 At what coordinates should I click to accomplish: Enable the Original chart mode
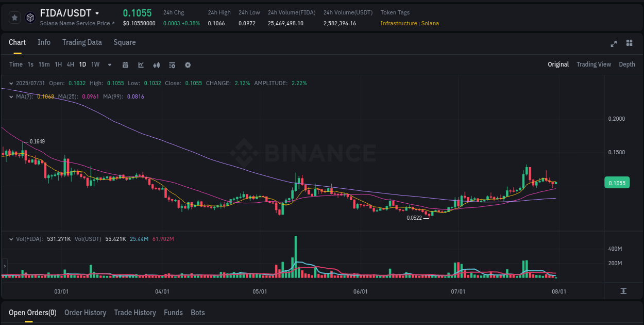pos(558,64)
